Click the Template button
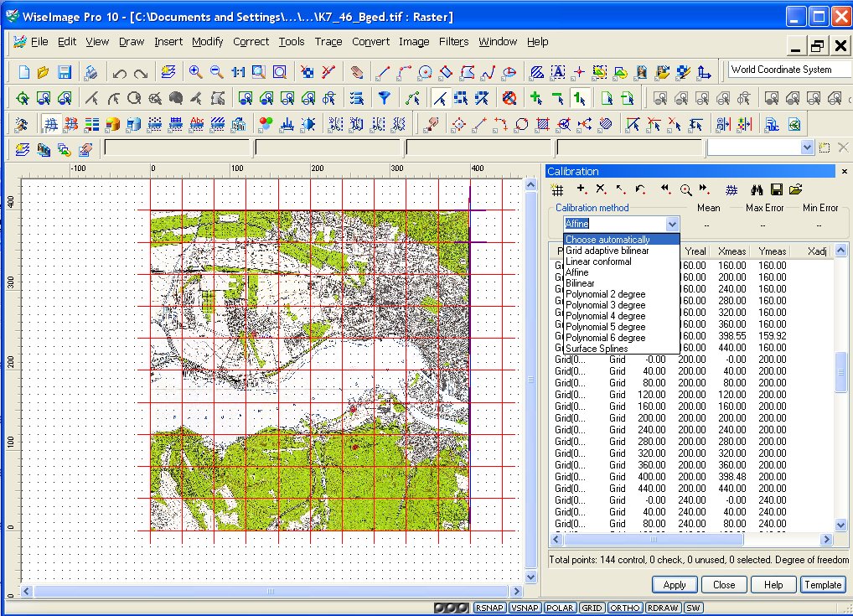This screenshot has height=616, width=853. pyautogui.click(x=823, y=585)
